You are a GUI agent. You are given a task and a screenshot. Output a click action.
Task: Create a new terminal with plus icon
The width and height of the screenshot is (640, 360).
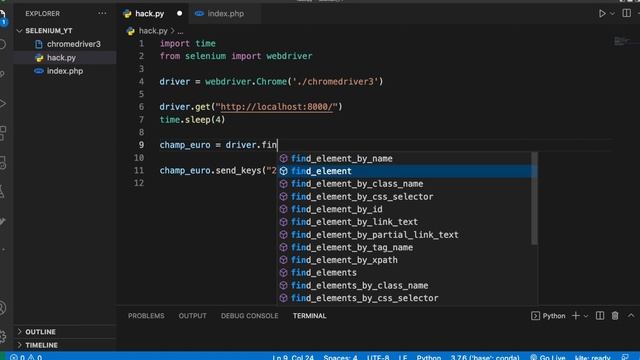click(x=576, y=316)
